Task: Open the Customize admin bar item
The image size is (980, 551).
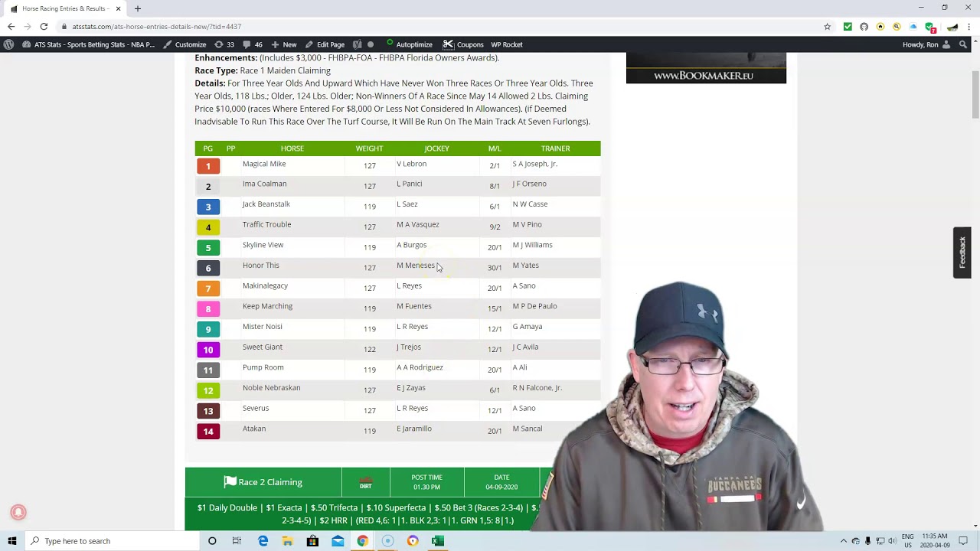Action: 184,44
